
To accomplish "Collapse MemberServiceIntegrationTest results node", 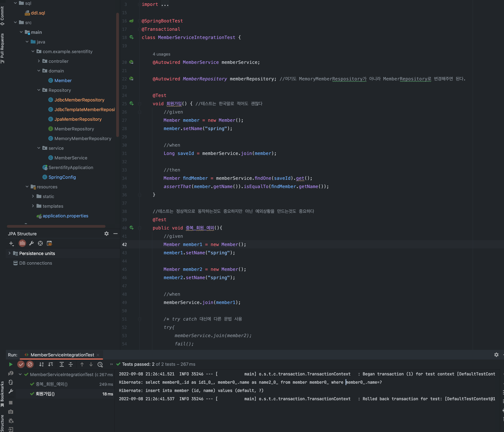I will (x=20, y=374).
